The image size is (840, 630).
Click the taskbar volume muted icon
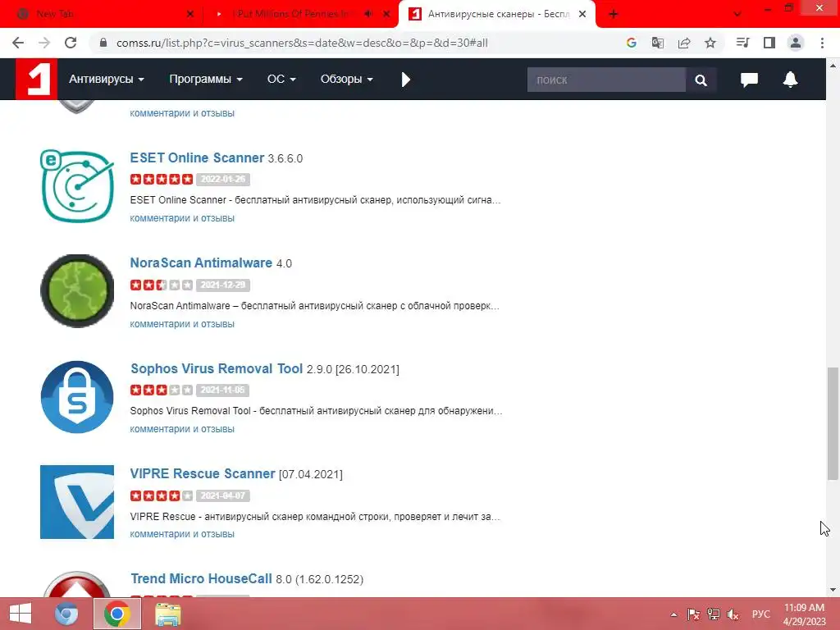point(733,614)
